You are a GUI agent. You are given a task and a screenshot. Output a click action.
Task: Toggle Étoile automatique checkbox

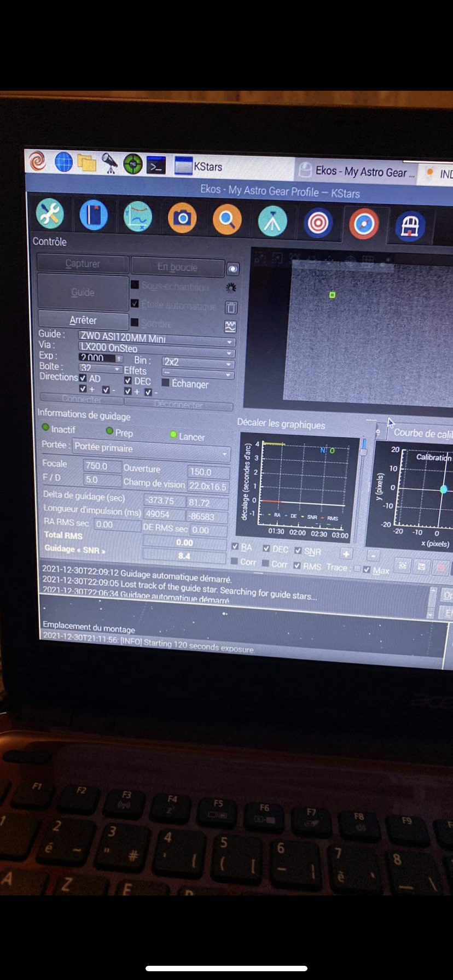tap(134, 304)
